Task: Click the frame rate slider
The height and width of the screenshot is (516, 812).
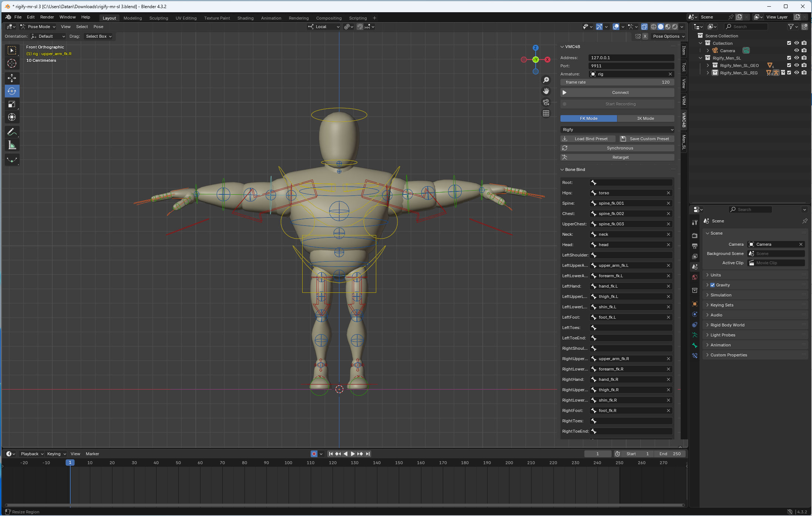Action: point(617,82)
